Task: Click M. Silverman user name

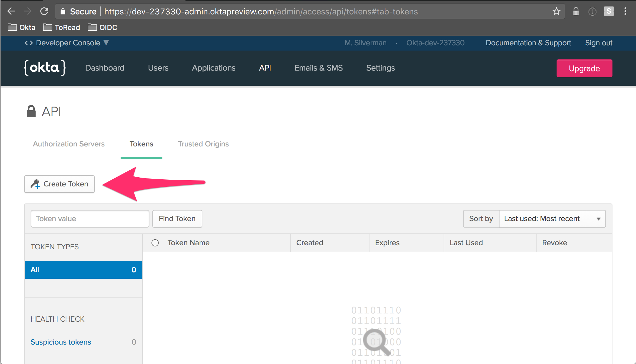Action: pos(366,43)
